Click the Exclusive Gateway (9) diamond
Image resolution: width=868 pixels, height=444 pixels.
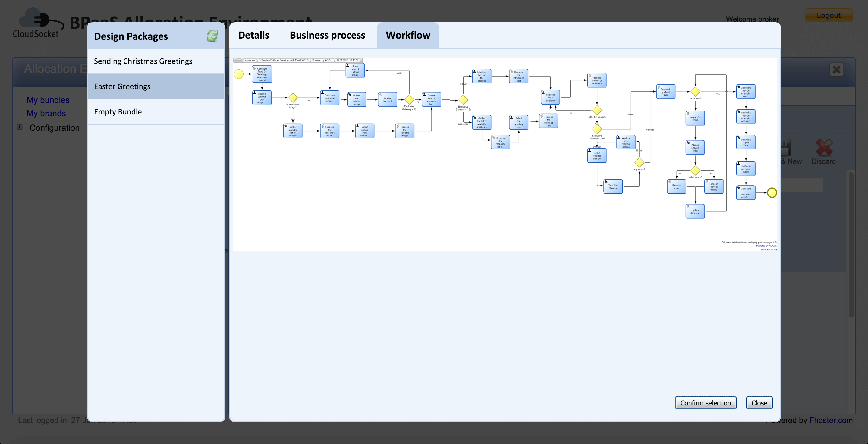pyautogui.click(x=409, y=100)
